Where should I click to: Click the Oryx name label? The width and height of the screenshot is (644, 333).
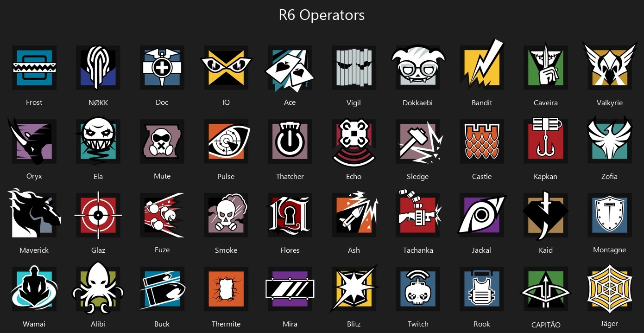34,176
